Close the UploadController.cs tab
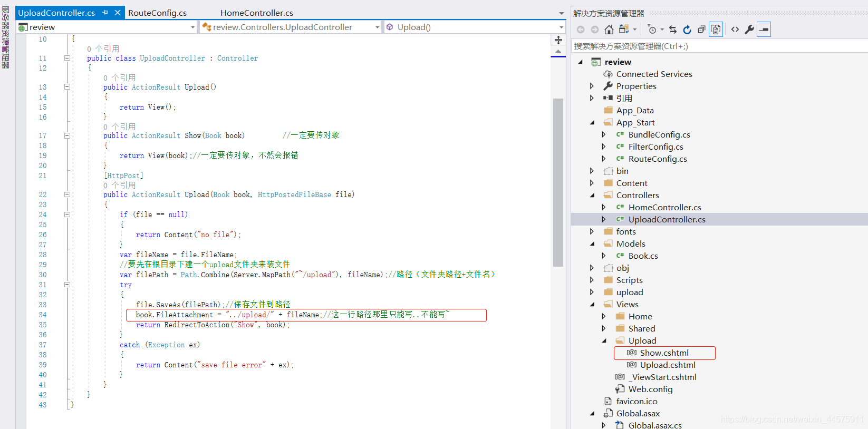The image size is (868, 429). click(x=118, y=12)
